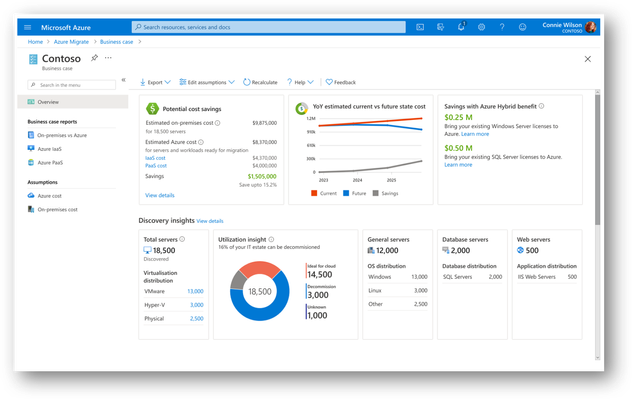Click View details under Potential cost savings
This screenshot has height=400, width=633.
coord(160,195)
